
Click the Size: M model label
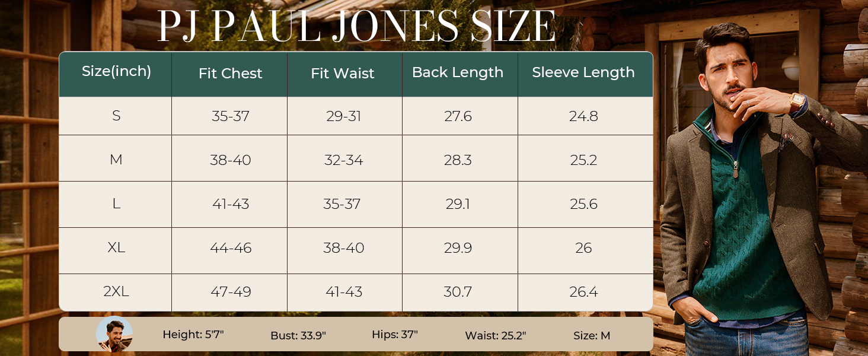592,335
